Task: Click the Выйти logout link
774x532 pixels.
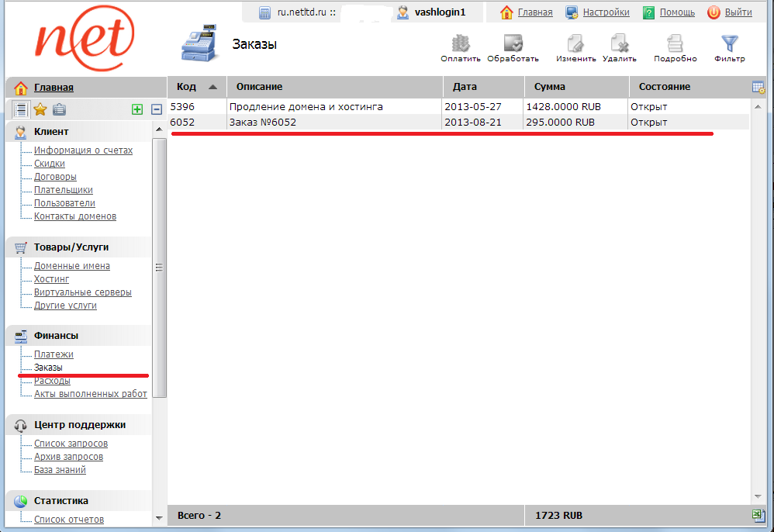Action: pos(738,12)
